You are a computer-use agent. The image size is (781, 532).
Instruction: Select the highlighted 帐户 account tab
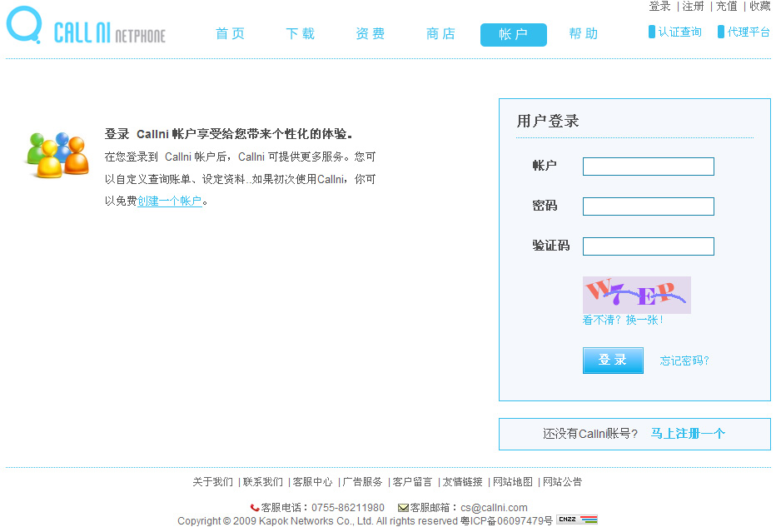[514, 34]
